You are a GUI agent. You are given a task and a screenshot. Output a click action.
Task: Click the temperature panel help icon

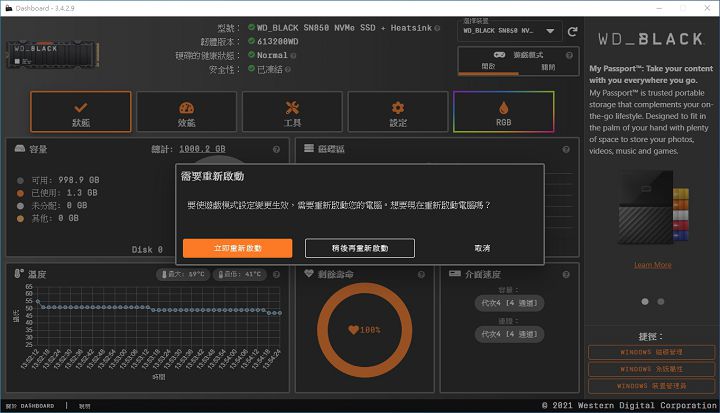tap(276, 273)
